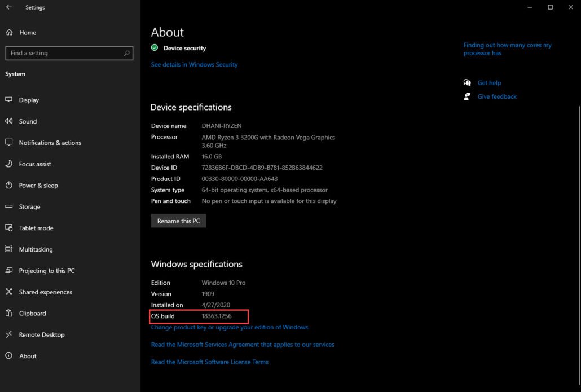The image size is (581, 392).
Task: Click the Sound speaker icon
Action: [9, 121]
